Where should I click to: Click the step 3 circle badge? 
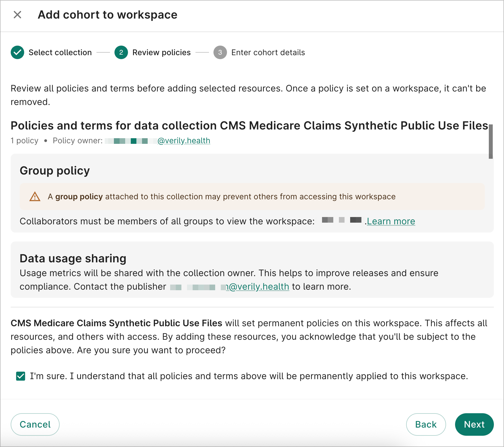(x=220, y=52)
